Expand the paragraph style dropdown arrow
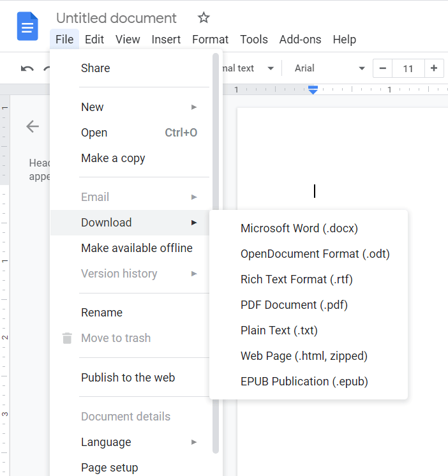The width and height of the screenshot is (448, 476). click(271, 68)
